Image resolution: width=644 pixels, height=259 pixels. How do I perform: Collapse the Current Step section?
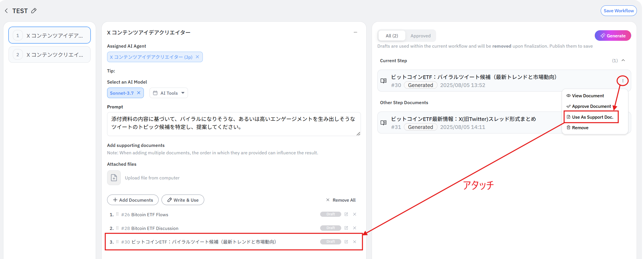pyautogui.click(x=623, y=60)
